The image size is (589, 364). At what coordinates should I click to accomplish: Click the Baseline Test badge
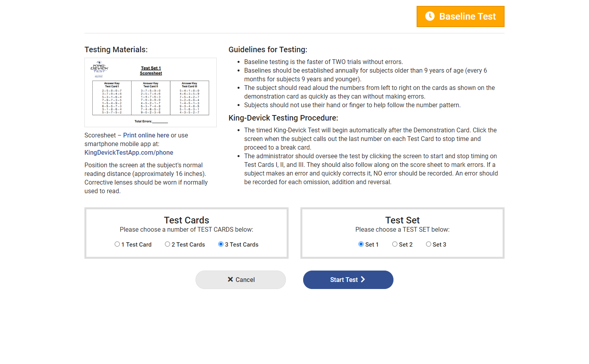pos(460,16)
